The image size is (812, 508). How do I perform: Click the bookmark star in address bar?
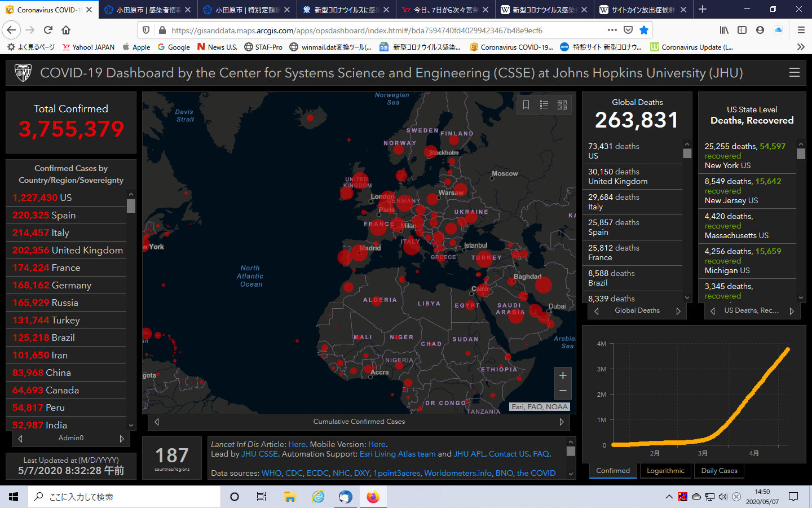[x=644, y=30]
